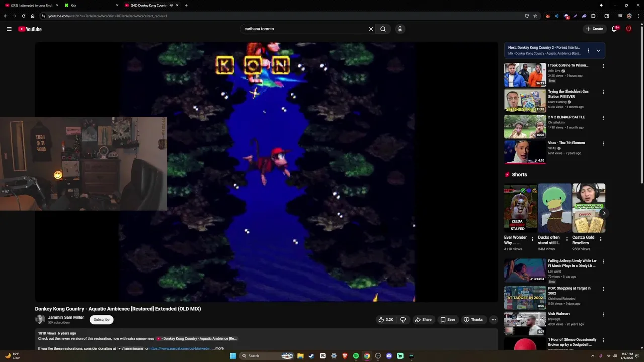Open options for Visit Walmart video
This screenshot has width=644, height=362.
(603, 314)
